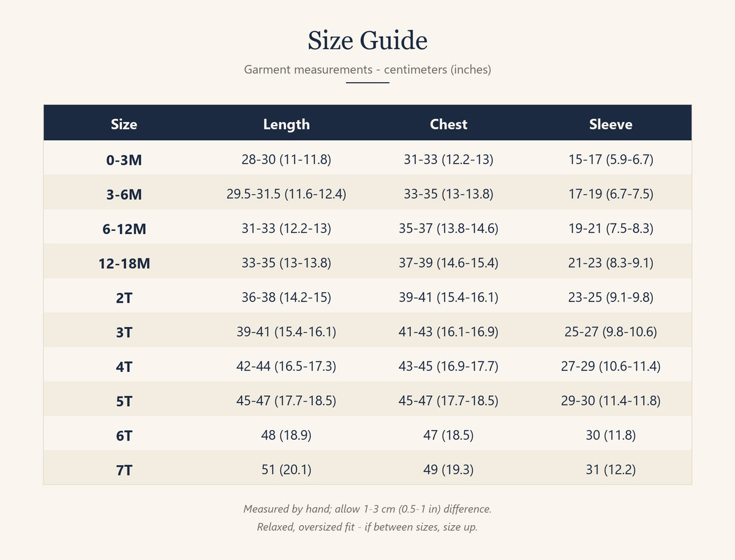Click the subtitle 'Garment measurements - centimeters (inches)'

pos(367,69)
